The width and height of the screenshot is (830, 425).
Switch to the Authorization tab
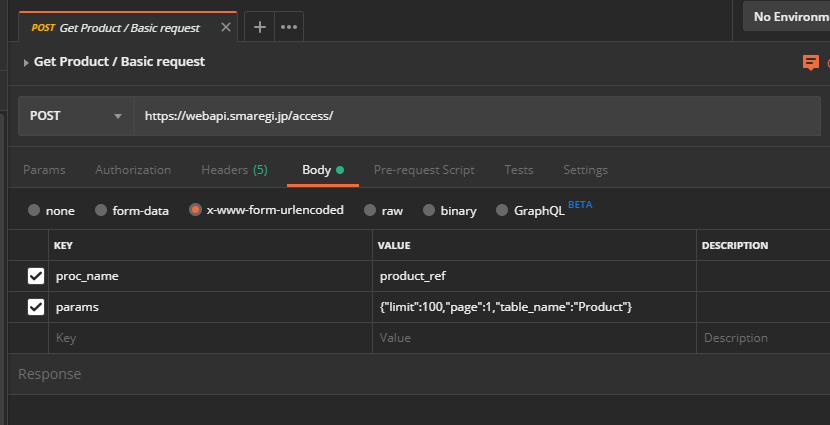[x=133, y=170]
